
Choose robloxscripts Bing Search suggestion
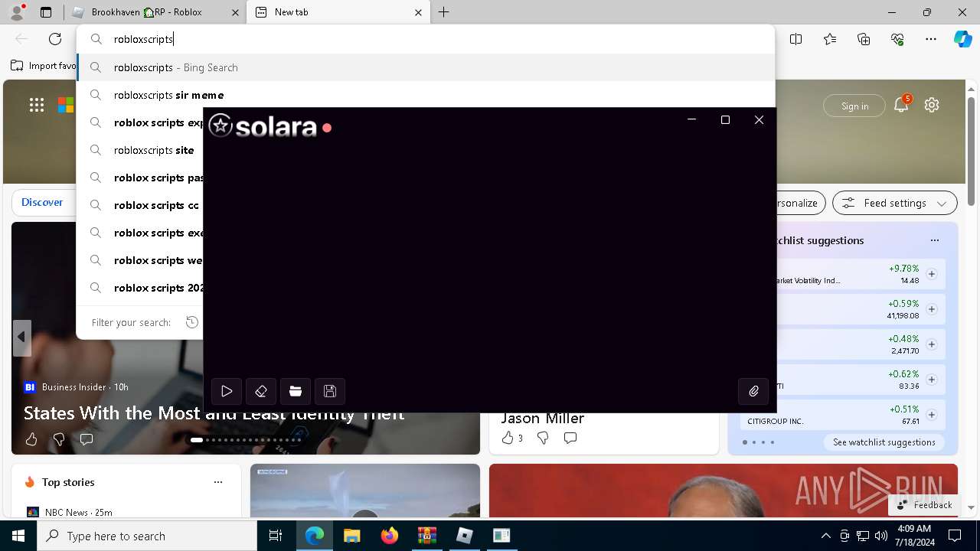(x=426, y=67)
